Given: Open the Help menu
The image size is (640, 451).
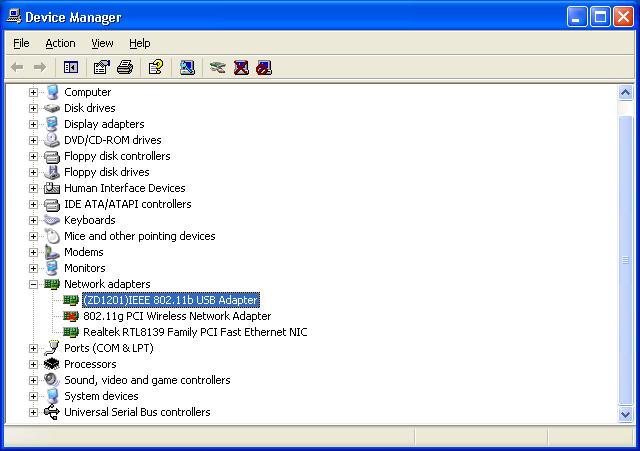Looking at the screenshot, I should click(x=140, y=43).
